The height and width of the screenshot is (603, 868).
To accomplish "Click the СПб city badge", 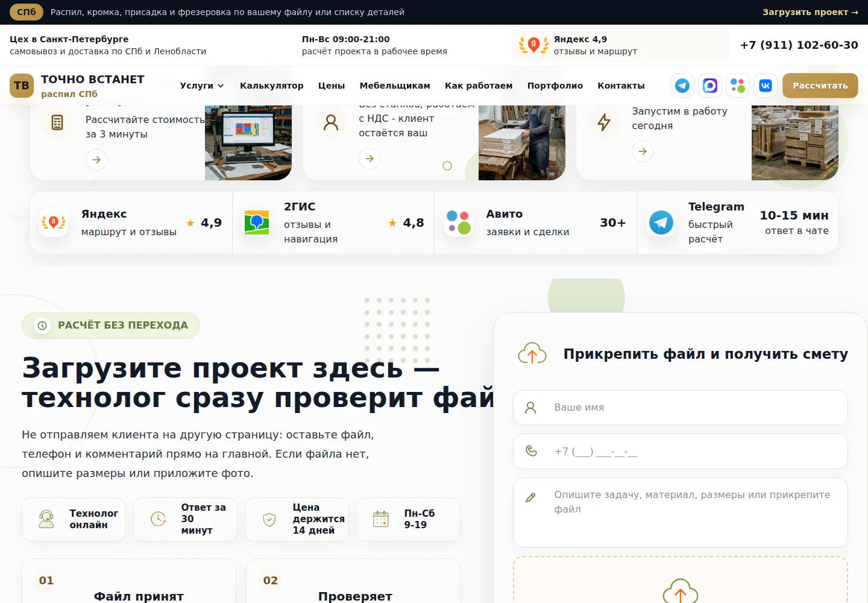I will click(27, 12).
